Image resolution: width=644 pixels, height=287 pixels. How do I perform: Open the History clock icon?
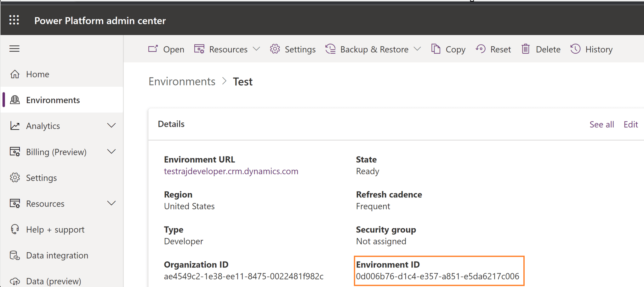tap(575, 49)
